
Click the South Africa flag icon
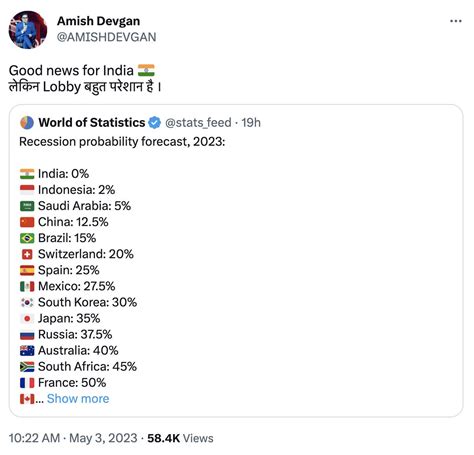click(27, 367)
